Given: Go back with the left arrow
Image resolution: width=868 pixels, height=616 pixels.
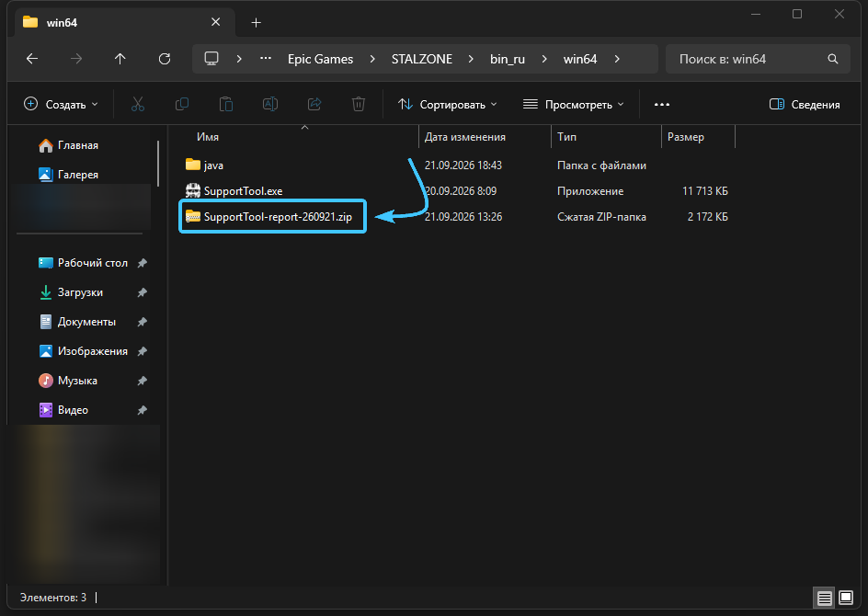Looking at the screenshot, I should pyautogui.click(x=32, y=59).
